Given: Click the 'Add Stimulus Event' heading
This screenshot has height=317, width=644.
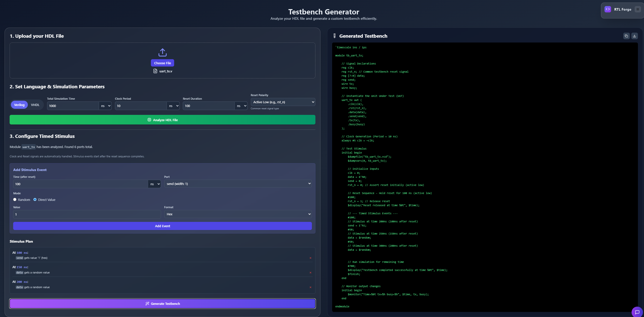Looking at the screenshot, I should pyautogui.click(x=30, y=170).
